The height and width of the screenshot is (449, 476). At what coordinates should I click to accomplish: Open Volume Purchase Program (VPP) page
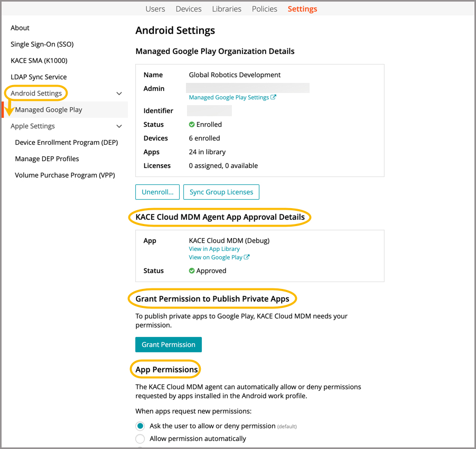[x=64, y=175]
